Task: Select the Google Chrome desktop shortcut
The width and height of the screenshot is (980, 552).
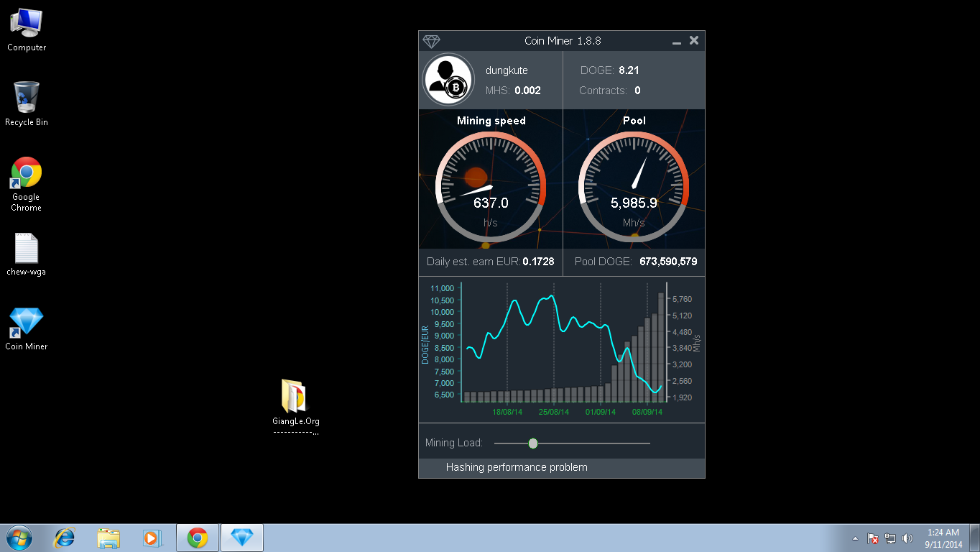Action: 27,185
